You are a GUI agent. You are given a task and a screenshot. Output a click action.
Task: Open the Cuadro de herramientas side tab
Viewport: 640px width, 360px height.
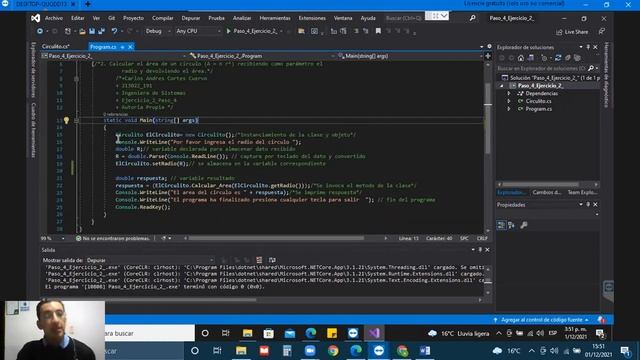tap(33, 130)
